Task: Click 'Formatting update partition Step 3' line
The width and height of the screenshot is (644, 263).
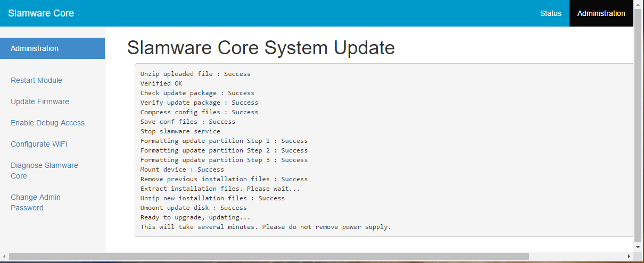Action: click(x=224, y=160)
